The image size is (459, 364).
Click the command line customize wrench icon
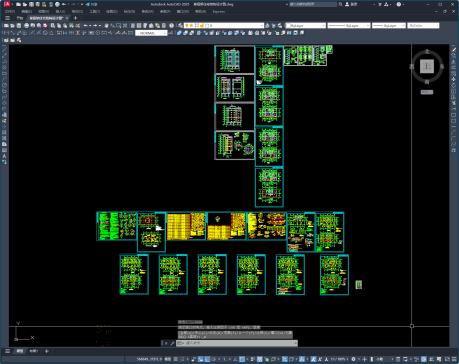tap(172, 343)
